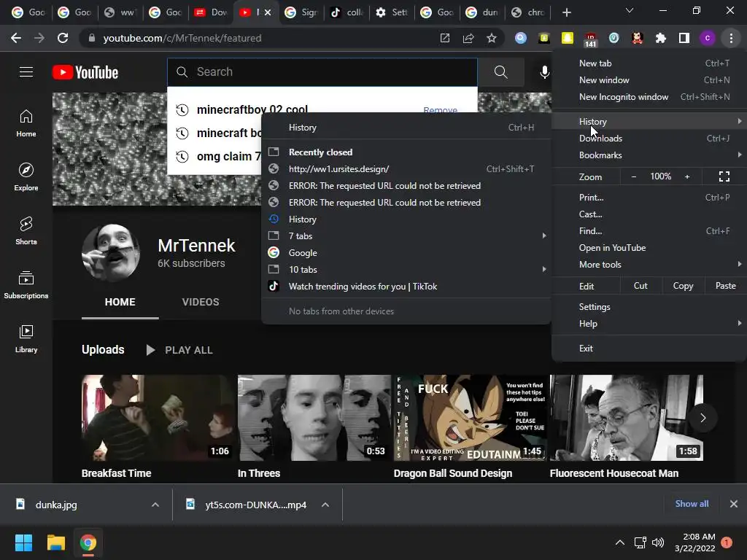This screenshot has width=747, height=560.
Task: Open Shorts in YouTube sidebar
Action: tap(26, 231)
